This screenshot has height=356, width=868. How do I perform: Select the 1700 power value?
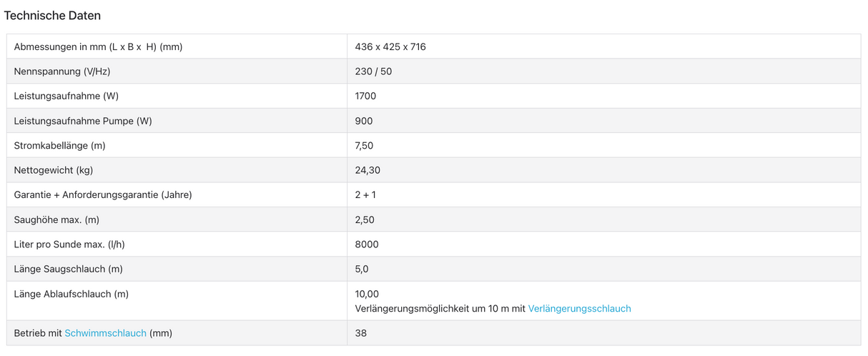tap(365, 97)
